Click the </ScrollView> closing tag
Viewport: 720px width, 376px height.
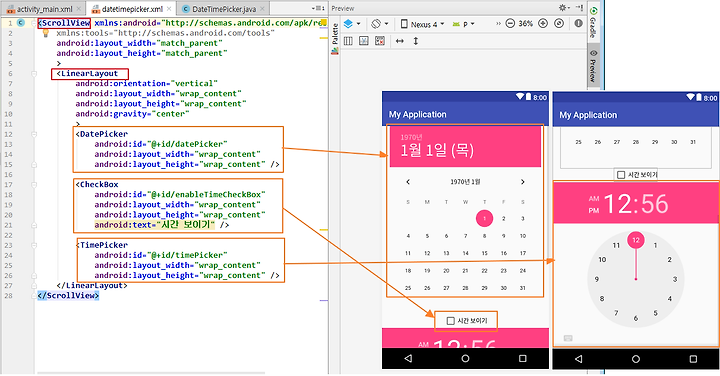click(68, 296)
